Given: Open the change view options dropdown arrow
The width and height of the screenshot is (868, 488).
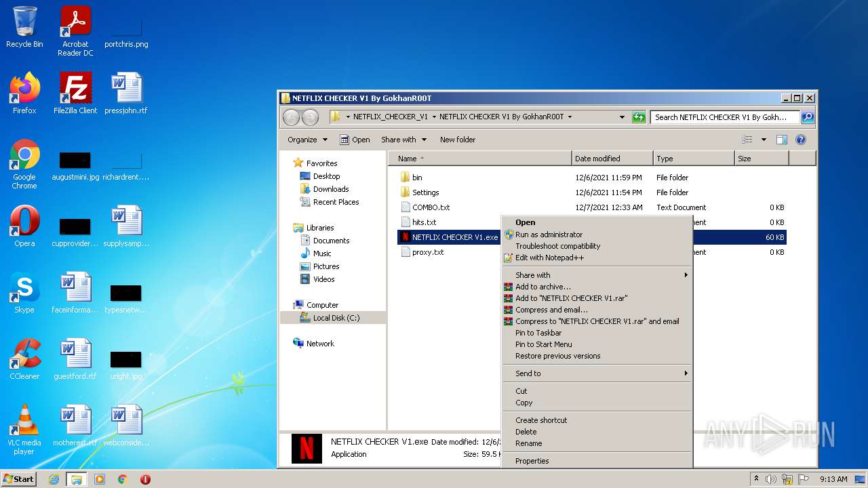Looking at the screenshot, I should coord(764,140).
